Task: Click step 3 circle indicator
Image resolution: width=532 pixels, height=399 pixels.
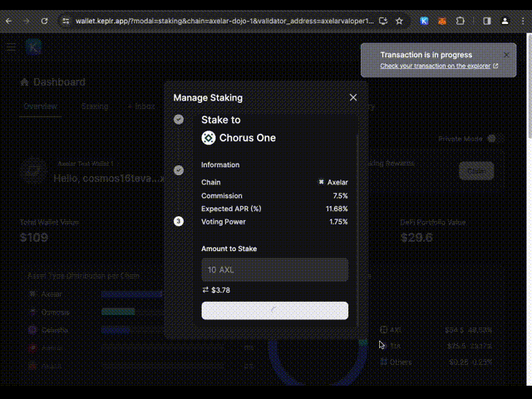Action: [179, 222]
